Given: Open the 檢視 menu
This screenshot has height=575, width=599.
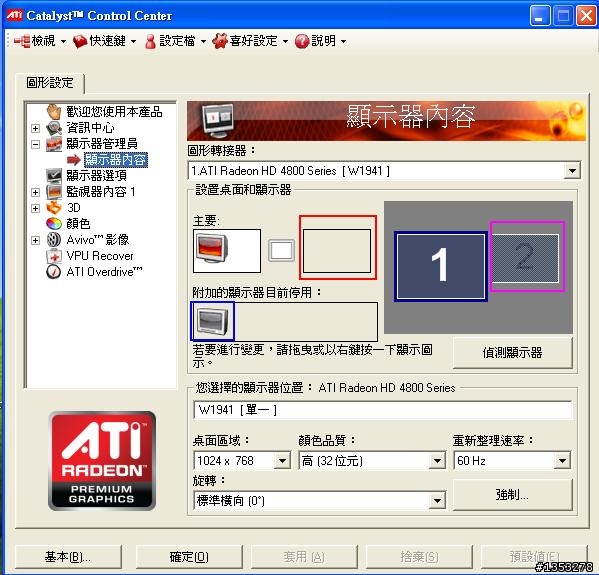Looking at the screenshot, I should click(x=40, y=41).
